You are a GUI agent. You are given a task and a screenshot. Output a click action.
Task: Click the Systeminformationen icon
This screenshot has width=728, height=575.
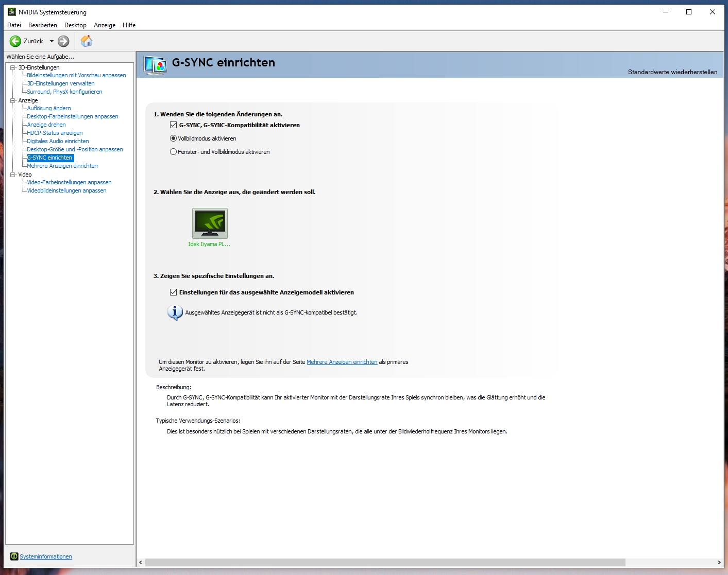point(14,556)
